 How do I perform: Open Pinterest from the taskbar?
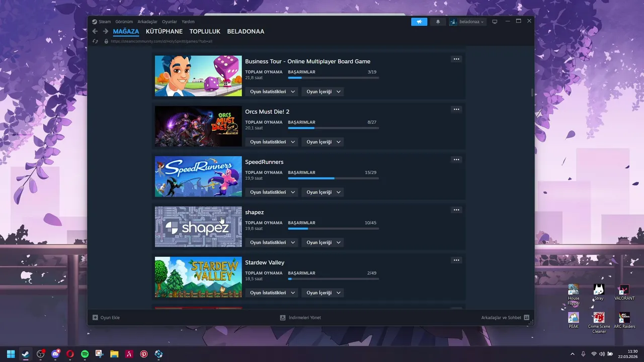click(144, 354)
